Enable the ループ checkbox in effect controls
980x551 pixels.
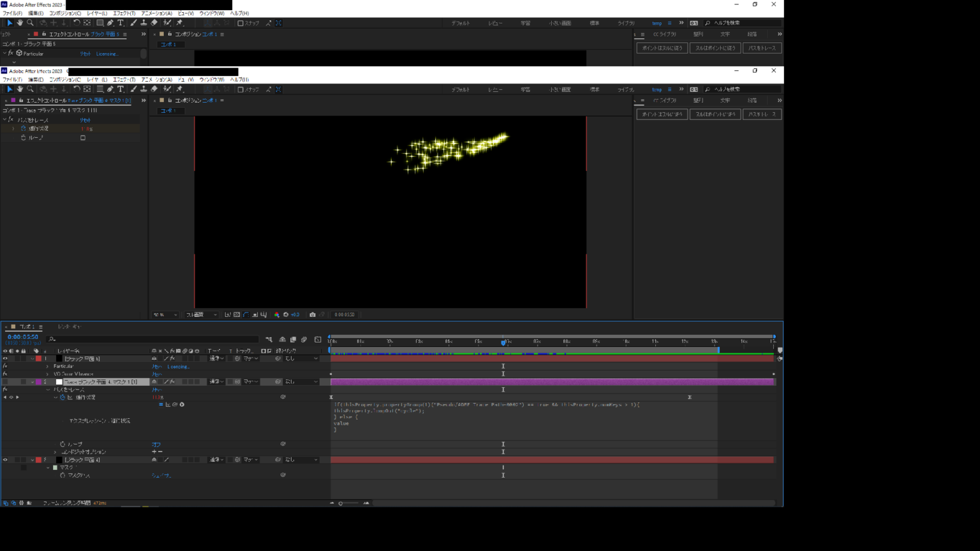tap(82, 138)
